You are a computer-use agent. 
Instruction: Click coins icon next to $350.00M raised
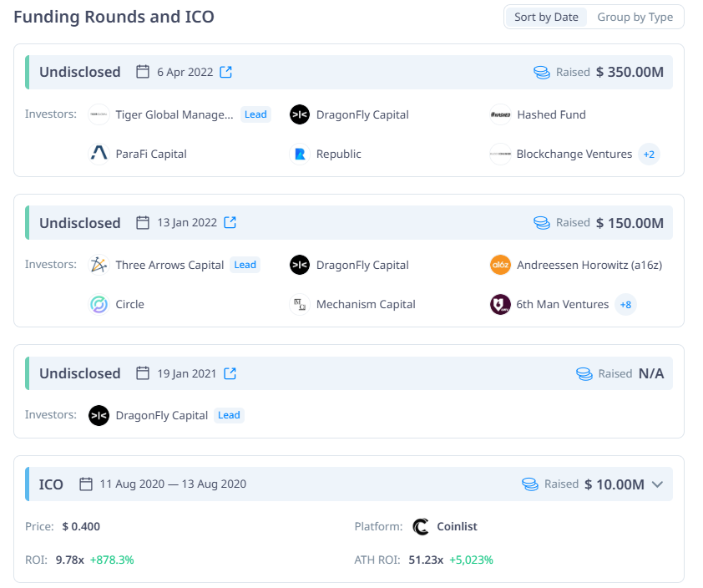point(542,72)
